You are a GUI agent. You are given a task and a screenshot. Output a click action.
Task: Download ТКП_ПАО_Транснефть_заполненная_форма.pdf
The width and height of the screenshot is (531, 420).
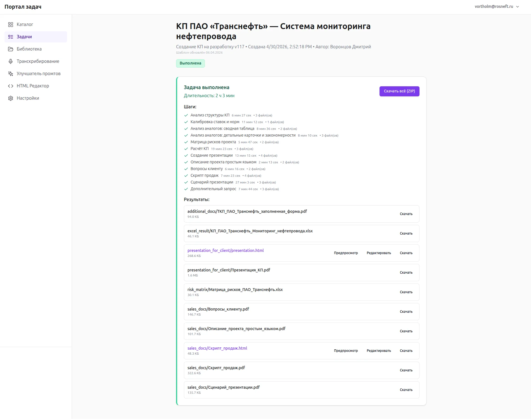[406, 214]
